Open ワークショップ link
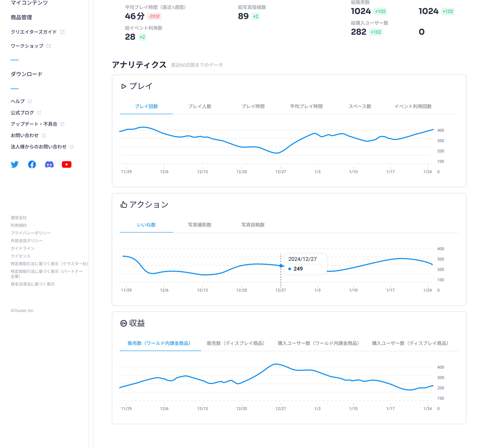Viewport: 480px width, 448px height. [27, 46]
